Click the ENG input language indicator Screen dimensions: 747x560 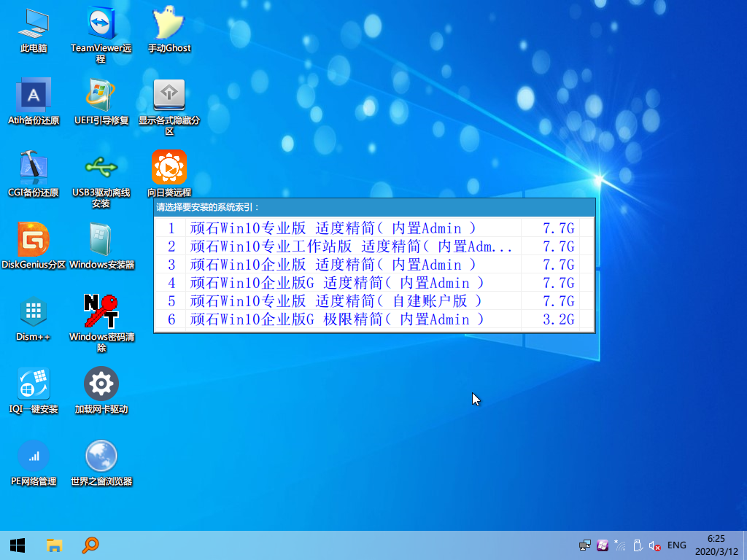676,545
